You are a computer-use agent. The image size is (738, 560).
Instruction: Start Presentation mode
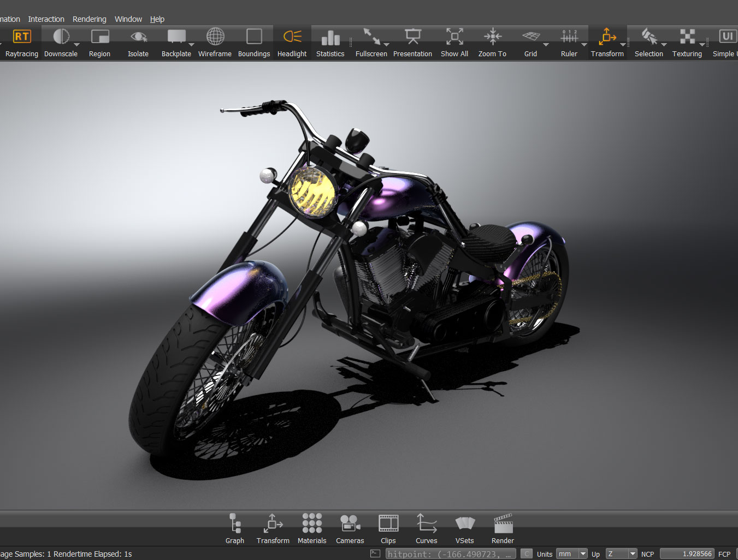(x=412, y=37)
